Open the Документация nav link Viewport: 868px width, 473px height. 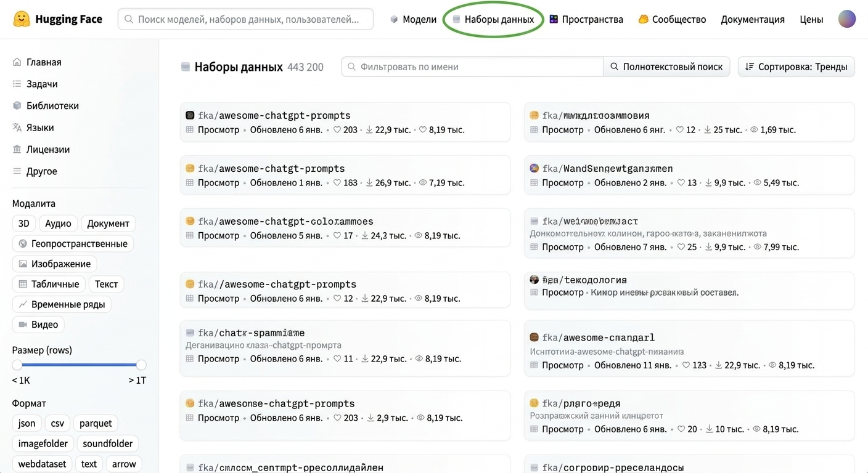coord(753,19)
